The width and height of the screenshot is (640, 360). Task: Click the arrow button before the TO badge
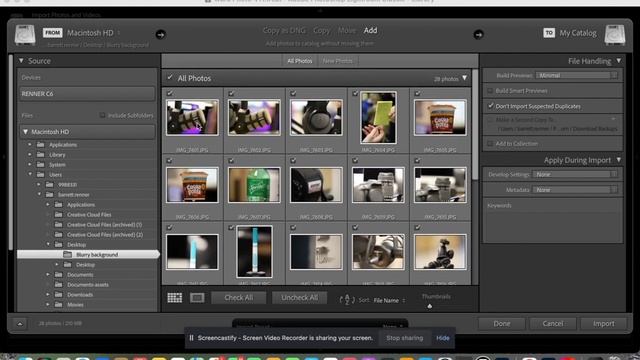[x=478, y=34]
